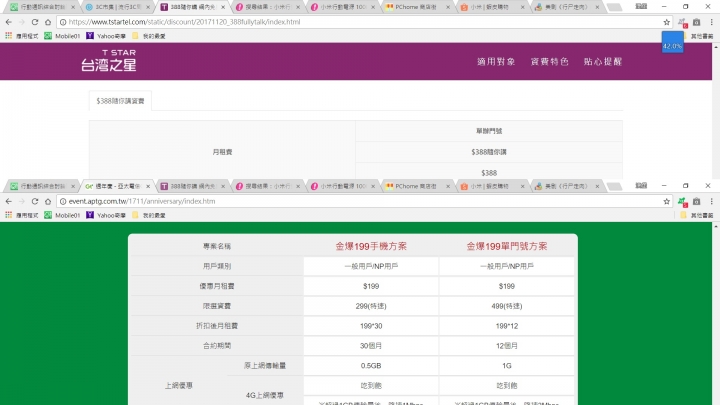Open 適用對象 in T Star header
The height and width of the screenshot is (405, 720).
pyautogui.click(x=496, y=62)
